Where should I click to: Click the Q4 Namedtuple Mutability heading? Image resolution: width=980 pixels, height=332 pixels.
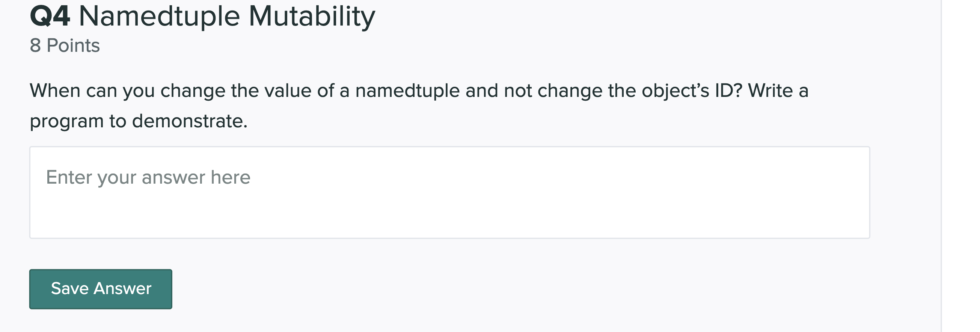pos(202,16)
